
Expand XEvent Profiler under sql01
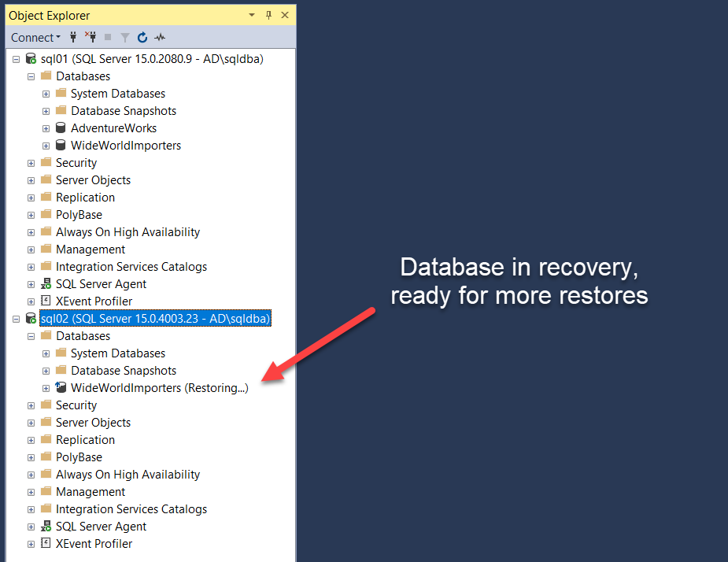[31, 302]
